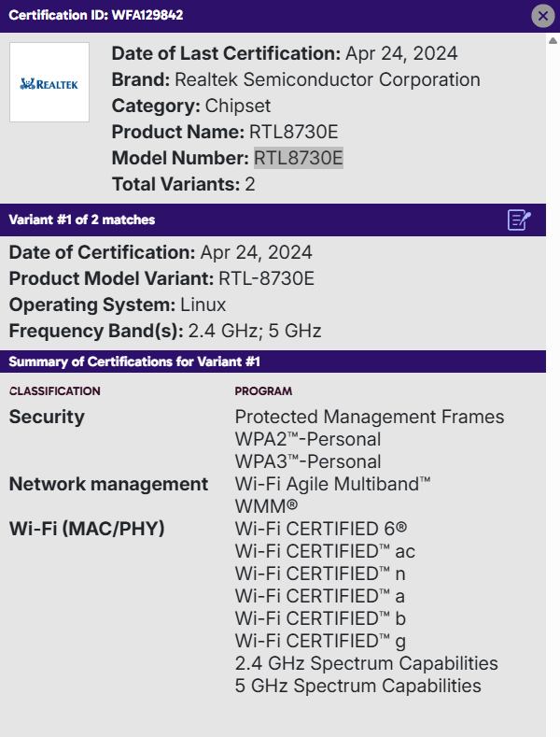Click the Wi-Fi CERTIFIED ac entry
The height and width of the screenshot is (737, 560).
click(x=325, y=551)
